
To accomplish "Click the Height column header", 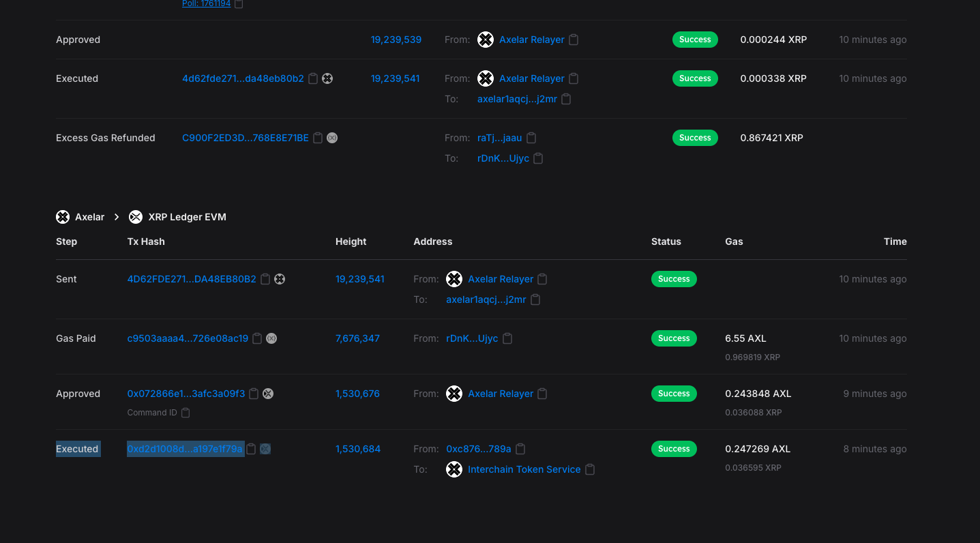I will [351, 241].
